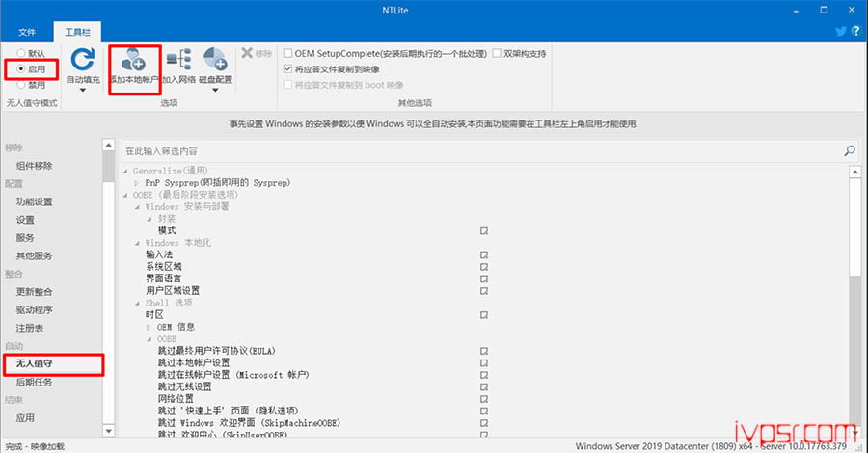Select the 时区 tree row
This screenshot has height=453, width=868.
click(x=154, y=315)
